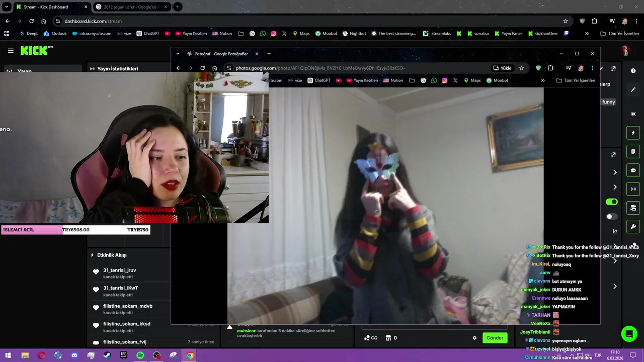Click the camera clip icon in sidebar

(x=633, y=208)
